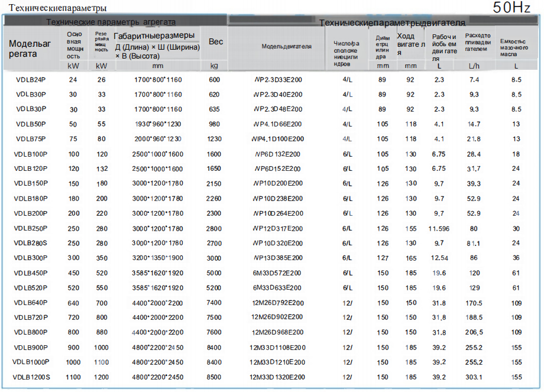Select the Модельдвигателя column header

(286, 46)
